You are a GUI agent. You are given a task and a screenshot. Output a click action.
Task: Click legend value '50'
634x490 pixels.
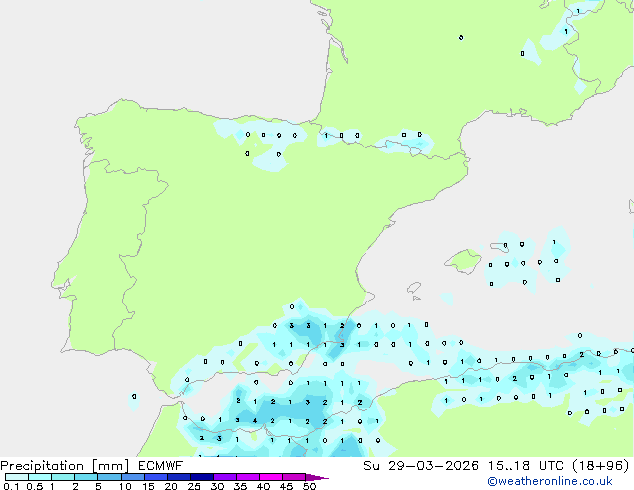pyautogui.click(x=309, y=486)
